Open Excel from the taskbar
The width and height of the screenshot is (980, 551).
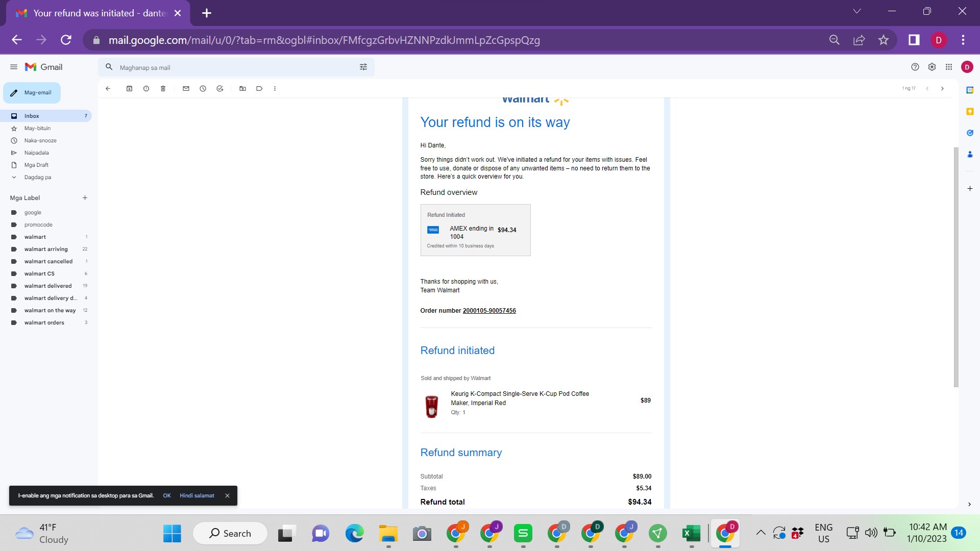[691, 533]
